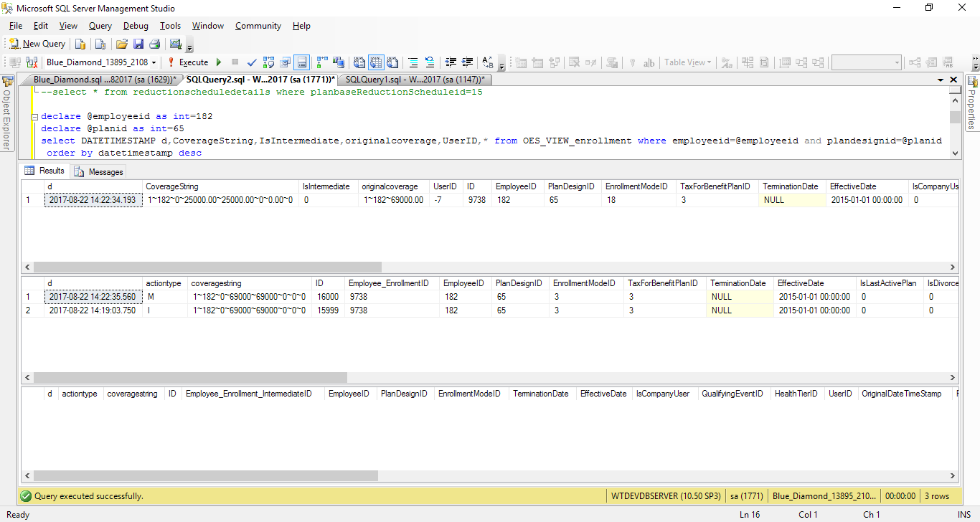980x522 pixels.
Task: Toggle Results to Text output mode
Action: (359, 62)
